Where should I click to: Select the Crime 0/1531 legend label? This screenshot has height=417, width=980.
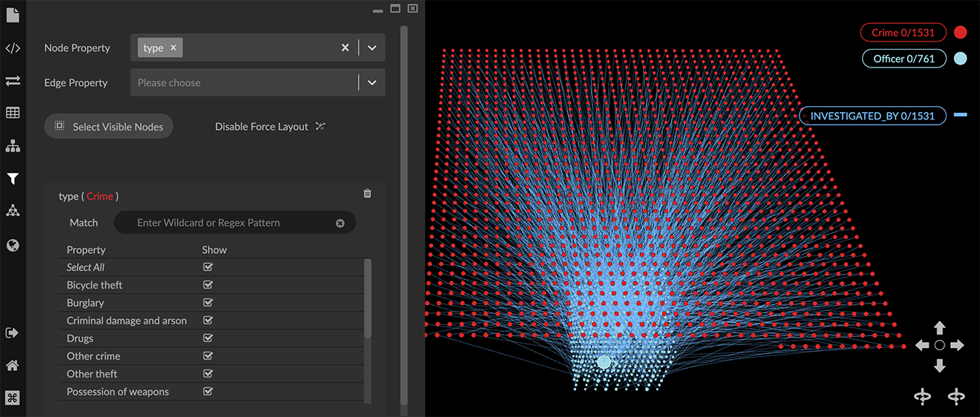point(903,33)
